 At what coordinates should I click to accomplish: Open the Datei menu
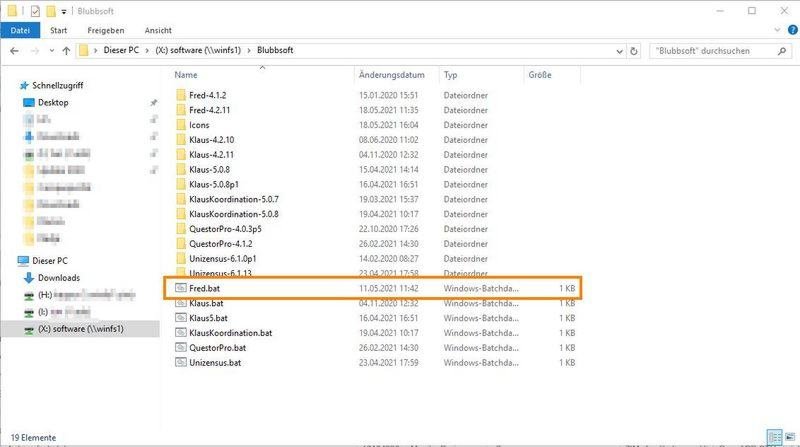pyautogui.click(x=20, y=30)
